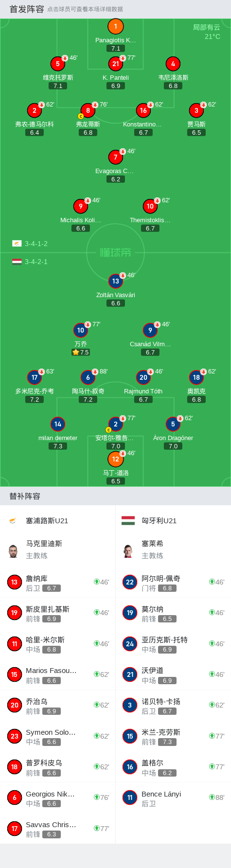Select substitute 22 阿尔明-佩奇 goalkeeper row
Screen dimensions: 231x868
coord(173,583)
